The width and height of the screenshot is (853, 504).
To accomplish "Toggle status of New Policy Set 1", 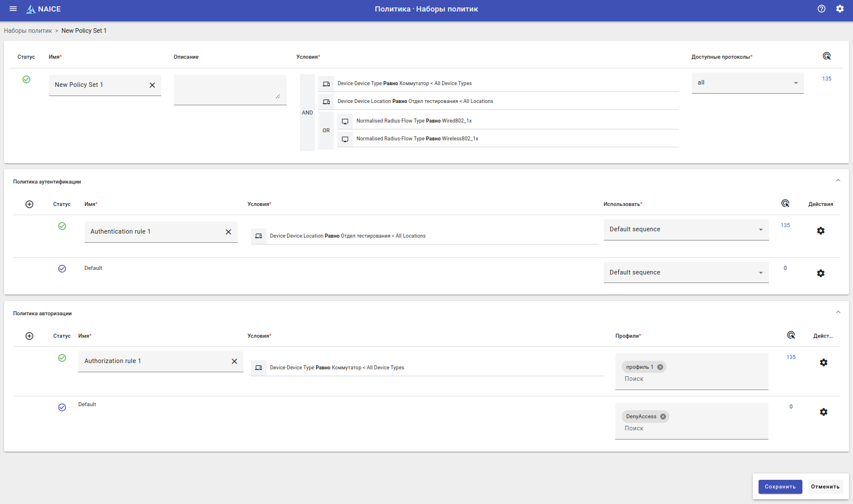I will (26, 79).
